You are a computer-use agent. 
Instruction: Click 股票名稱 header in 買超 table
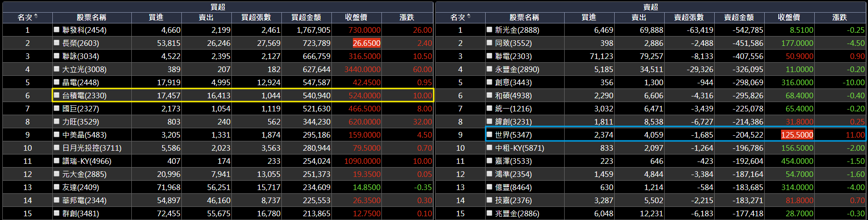[92, 17]
